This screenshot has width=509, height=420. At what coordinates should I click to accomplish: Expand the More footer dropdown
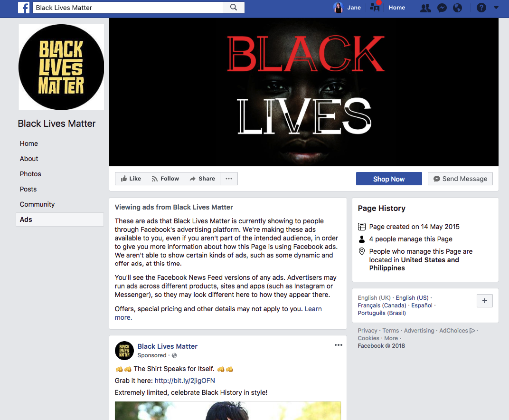point(393,338)
